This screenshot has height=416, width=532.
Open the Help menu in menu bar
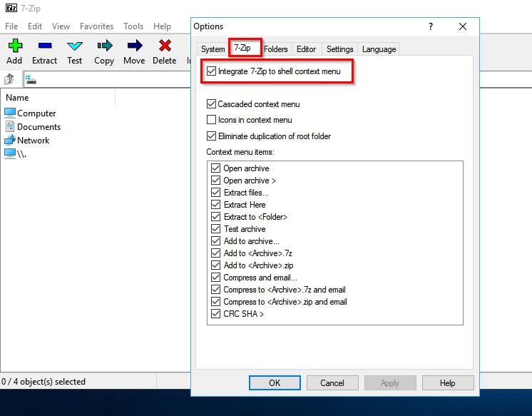pyautogui.click(x=162, y=26)
